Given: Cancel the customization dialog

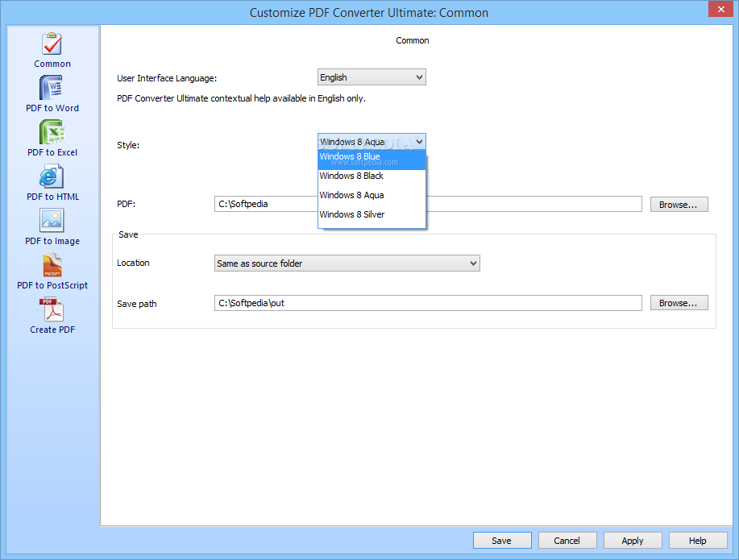Looking at the screenshot, I should tap(567, 541).
